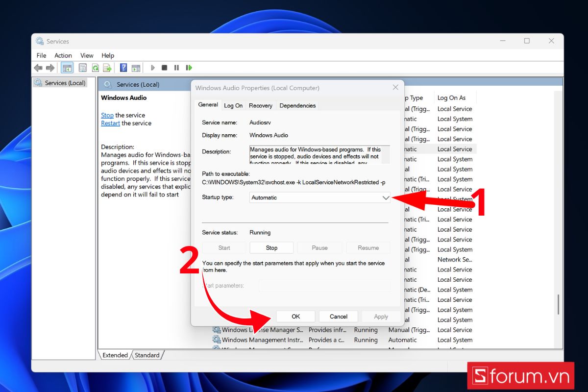Click the Stop button under Service status
This screenshot has height=392, width=588.
[x=271, y=248]
